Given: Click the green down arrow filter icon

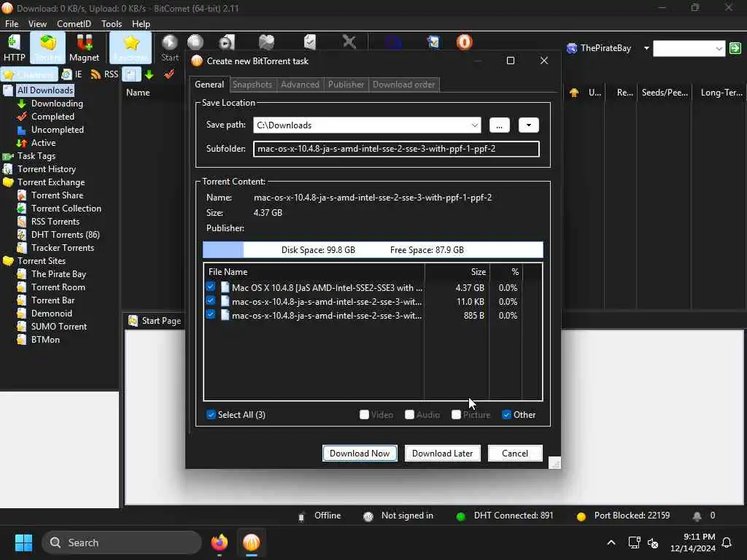Looking at the screenshot, I should coord(149,74).
